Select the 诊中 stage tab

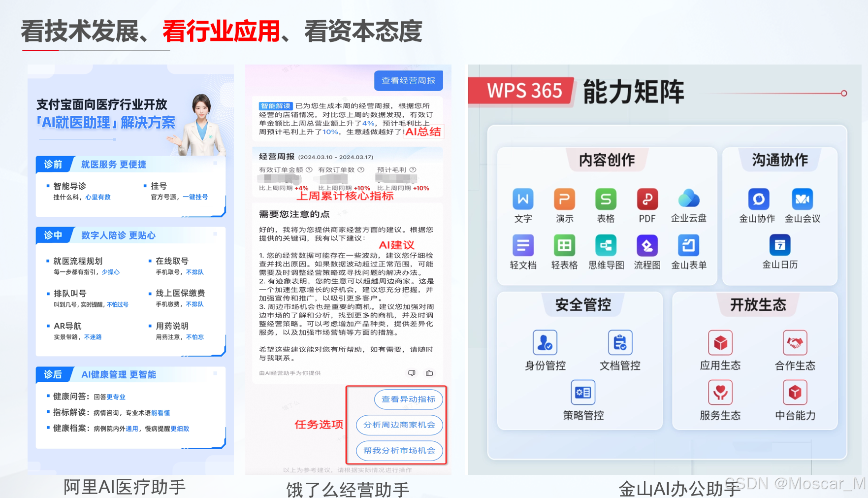point(54,235)
